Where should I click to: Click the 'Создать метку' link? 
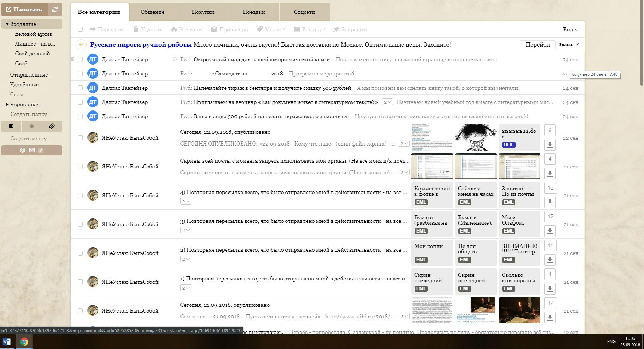pyautogui.click(x=29, y=139)
